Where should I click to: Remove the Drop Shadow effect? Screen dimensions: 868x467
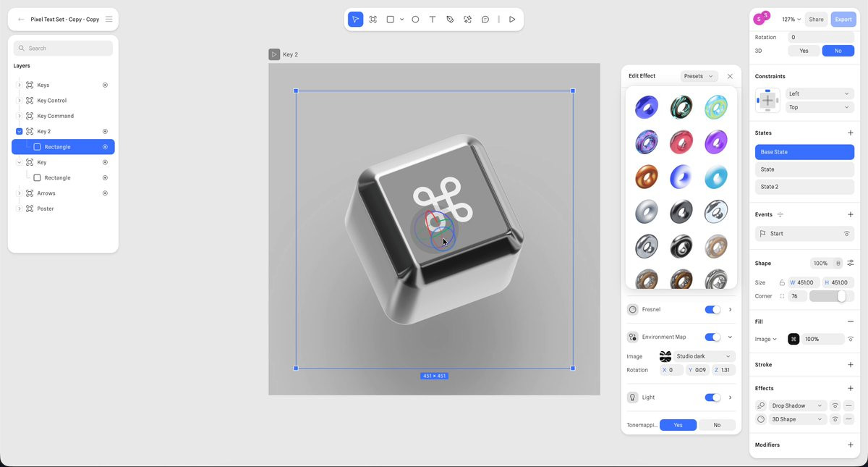click(x=849, y=405)
